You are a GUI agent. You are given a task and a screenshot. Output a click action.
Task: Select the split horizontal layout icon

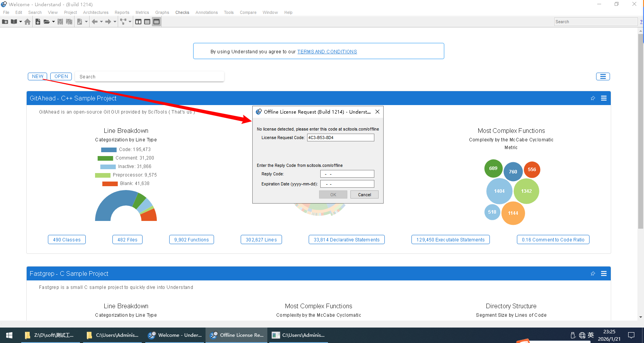pyautogui.click(x=147, y=22)
